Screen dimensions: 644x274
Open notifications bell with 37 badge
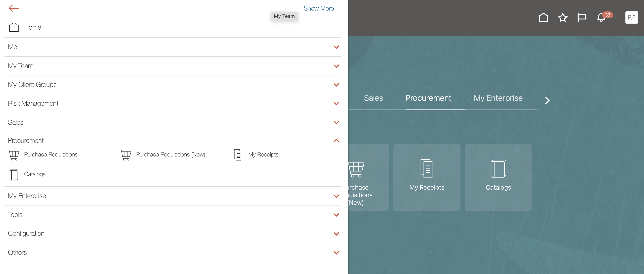click(x=601, y=17)
